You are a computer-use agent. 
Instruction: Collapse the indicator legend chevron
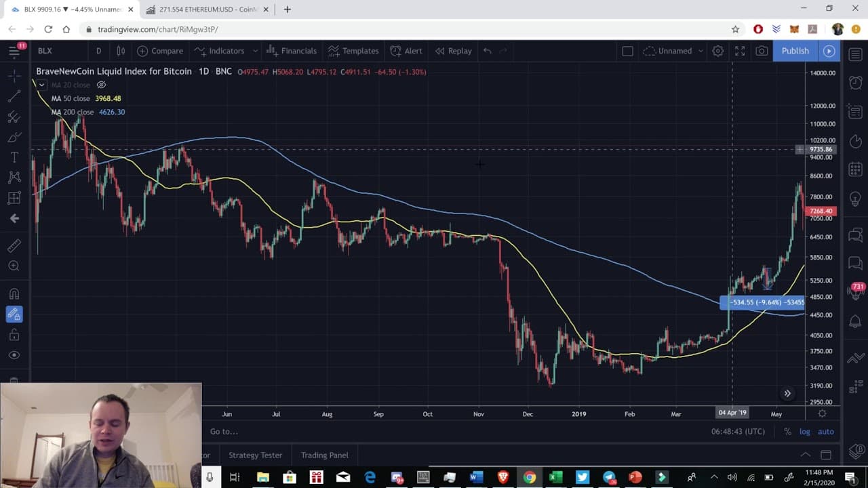click(41, 85)
